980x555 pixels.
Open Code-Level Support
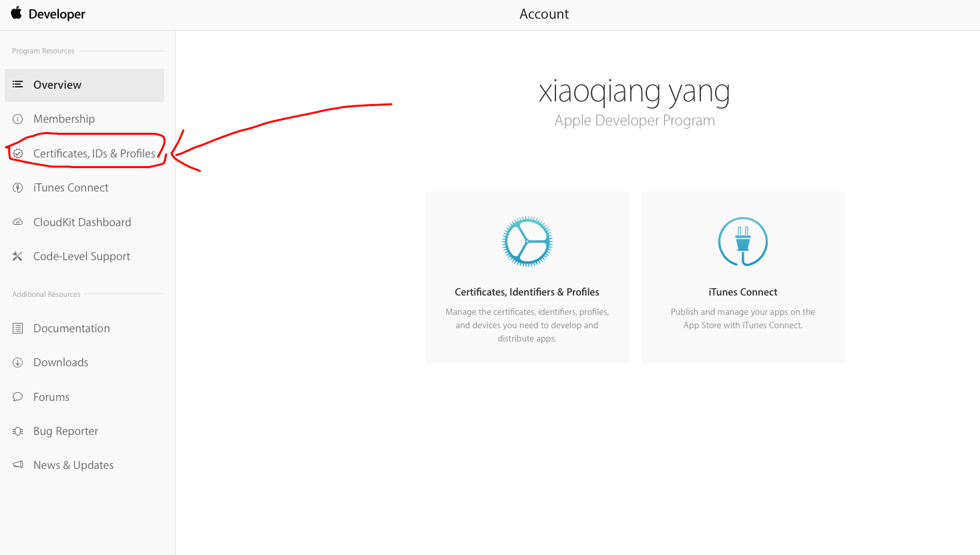pos(81,256)
